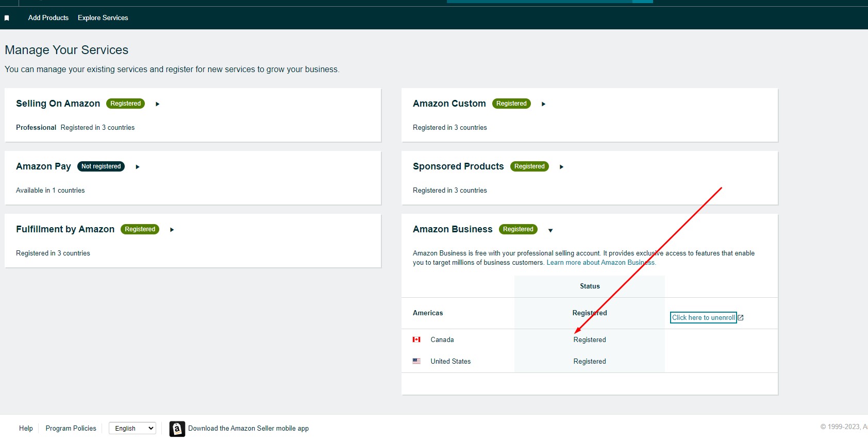
Task: Click the United States flag icon
Action: 416,361
